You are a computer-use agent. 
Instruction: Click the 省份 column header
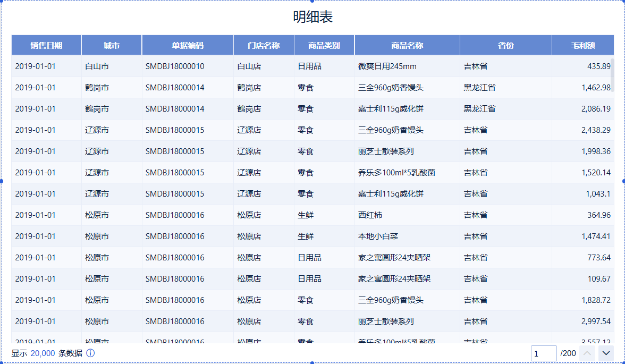point(505,45)
